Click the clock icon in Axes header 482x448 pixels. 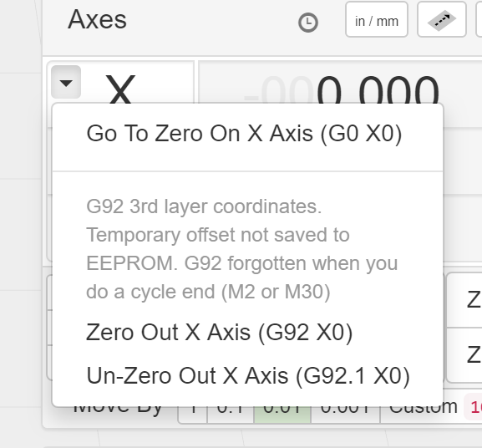coord(308,23)
